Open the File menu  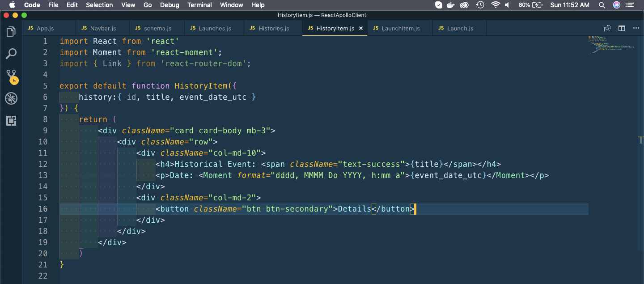[x=53, y=5]
